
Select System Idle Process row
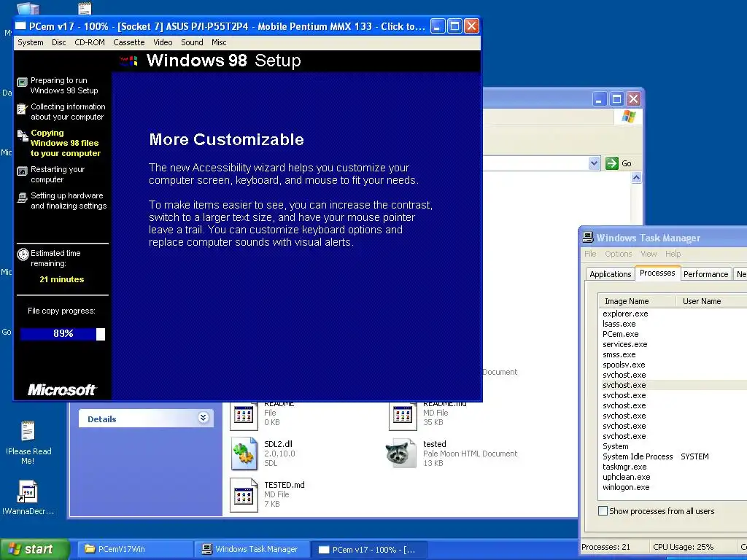[x=673, y=456]
